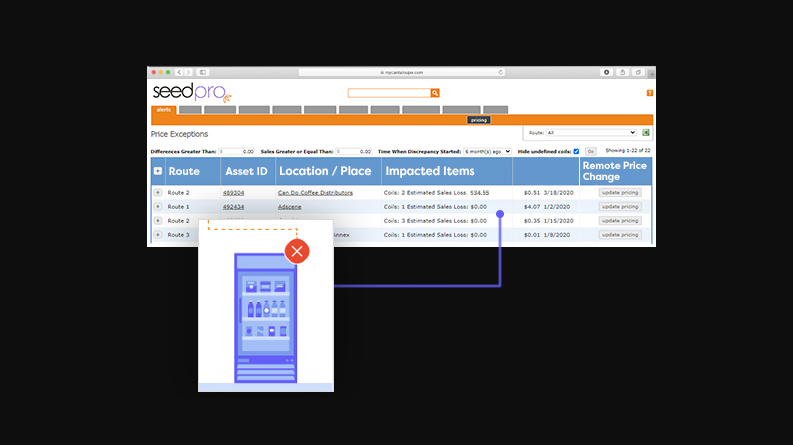
Task: Click the red X error badge
Action: click(297, 251)
